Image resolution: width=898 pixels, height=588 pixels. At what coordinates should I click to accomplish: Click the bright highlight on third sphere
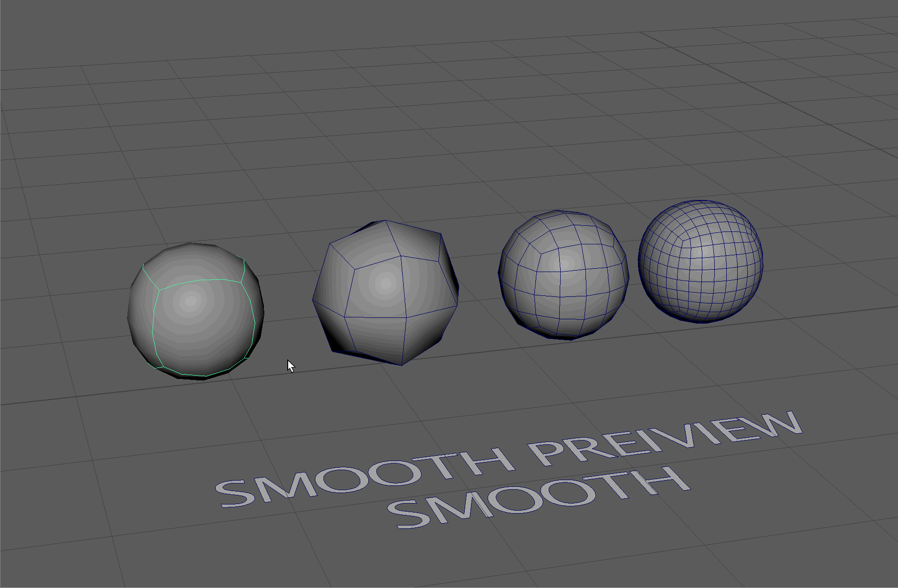pyautogui.click(x=565, y=262)
